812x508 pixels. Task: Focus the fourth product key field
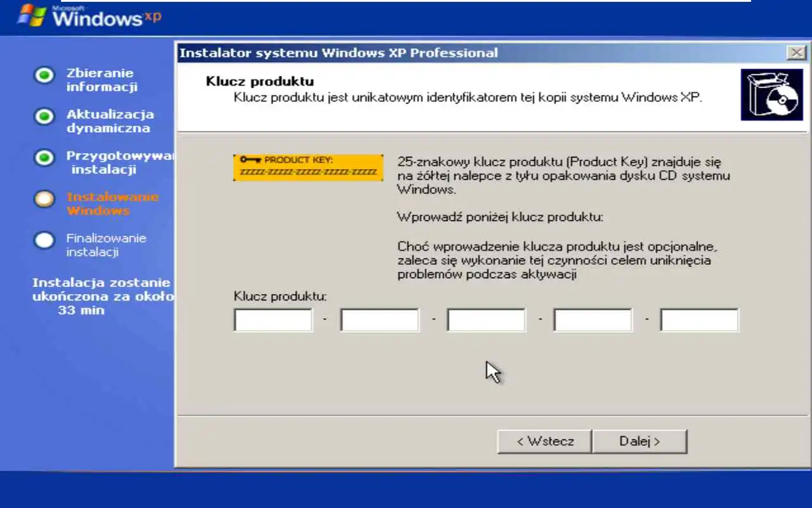click(x=593, y=320)
